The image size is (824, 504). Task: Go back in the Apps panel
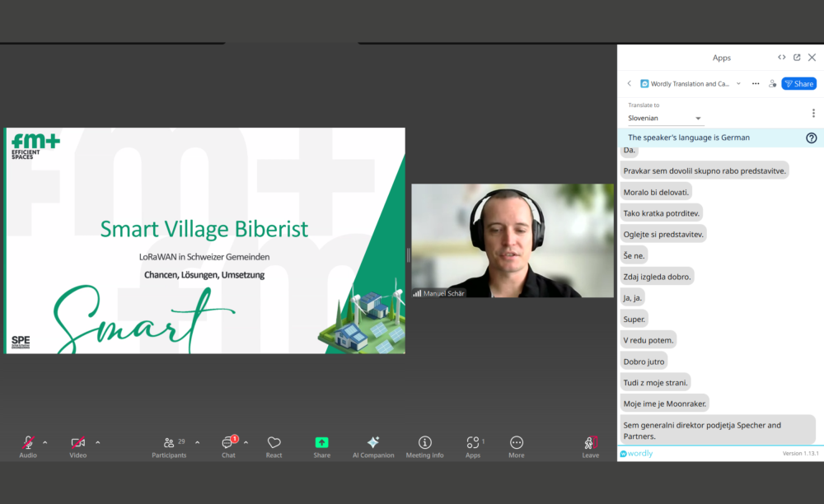coord(629,83)
